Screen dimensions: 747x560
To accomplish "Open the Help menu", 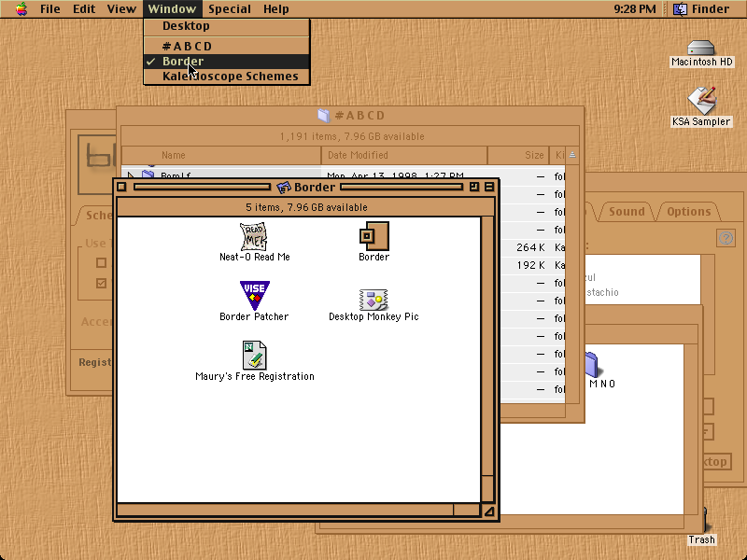I will coord(276,9).
